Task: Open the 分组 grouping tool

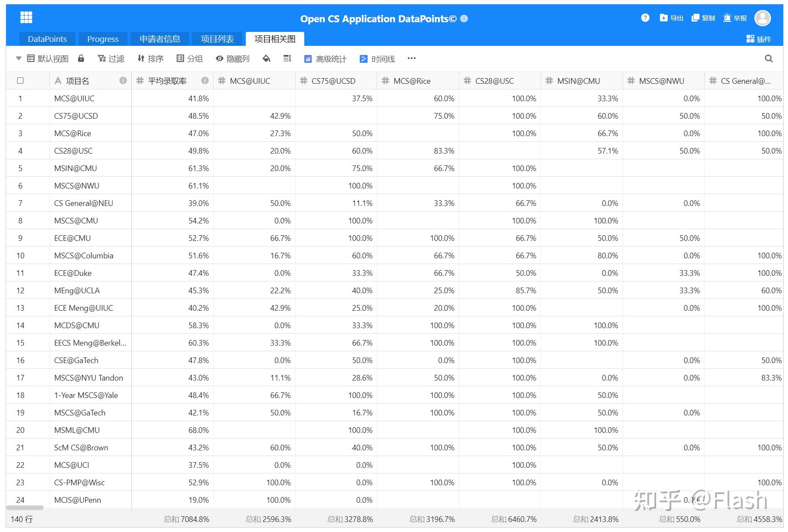Action: (190, 58)
